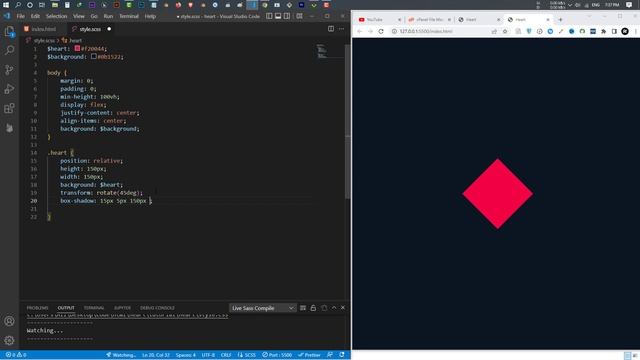Reload the page in Chrome
The width and height of the screenshot is (640, 360).
tap(381, 31)
